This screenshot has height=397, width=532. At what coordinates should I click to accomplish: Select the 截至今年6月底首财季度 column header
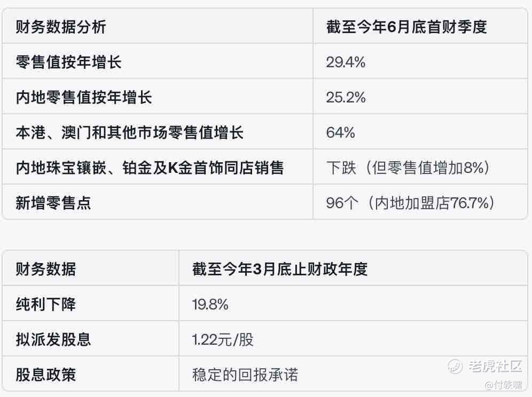[406, 27]
